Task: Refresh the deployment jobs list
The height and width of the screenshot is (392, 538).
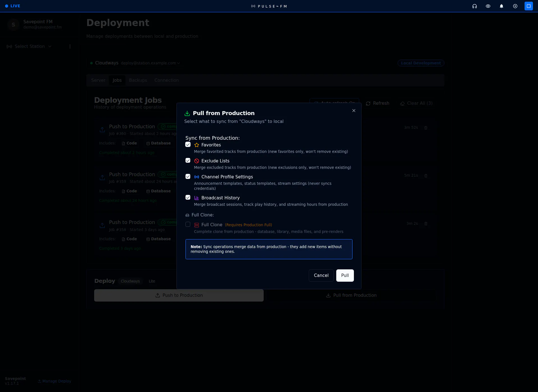Action: (x=377, y=103)
